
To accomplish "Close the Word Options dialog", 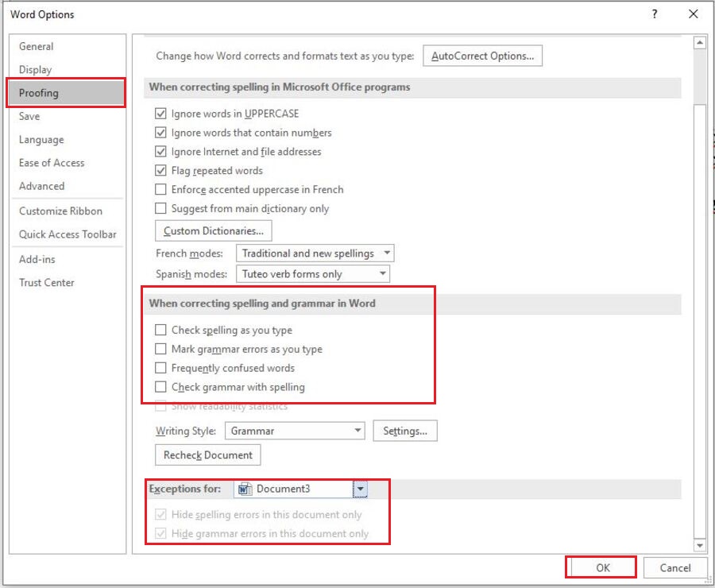I will (693, 14).
